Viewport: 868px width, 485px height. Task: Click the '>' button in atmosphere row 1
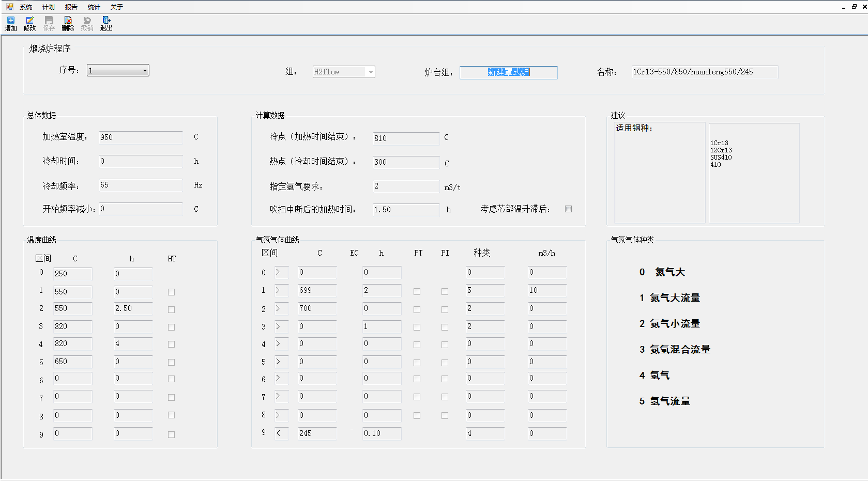click(x=281, y=290)
